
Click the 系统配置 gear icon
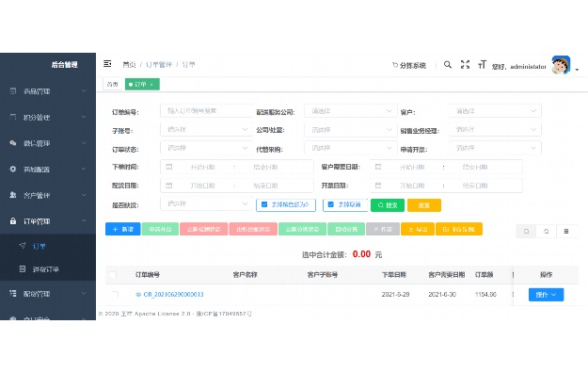pos(13,169)
